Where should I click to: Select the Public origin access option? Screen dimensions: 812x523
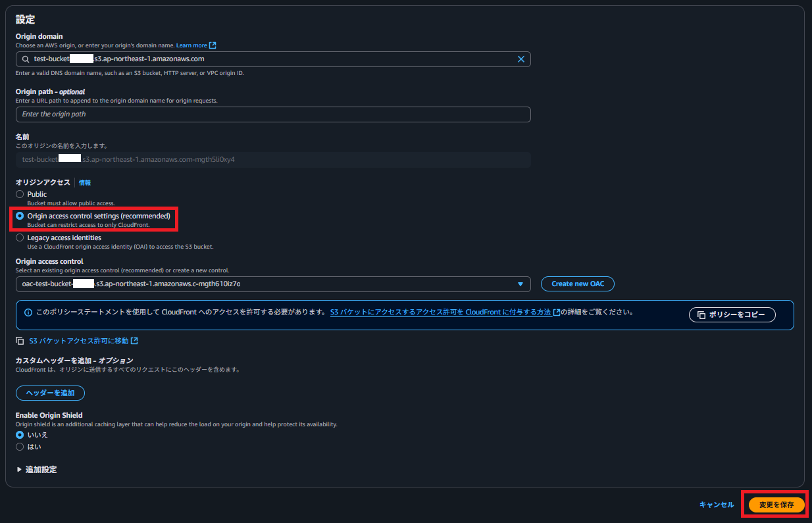(x=20, y=194)
